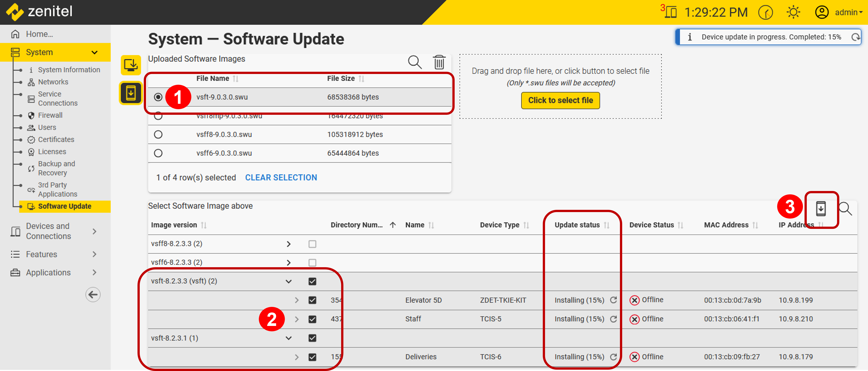Open the device search magnifier icon
The height and width of the screenshot is (371, 868).
tap(845, 209)
